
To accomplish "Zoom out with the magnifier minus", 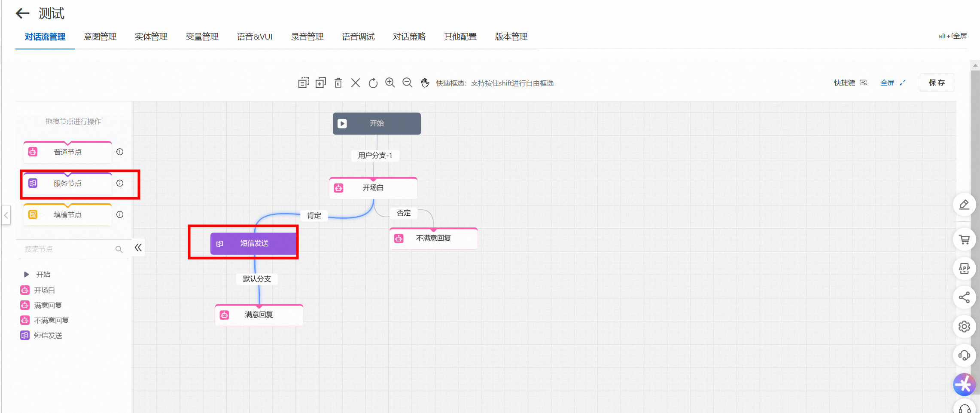I will coord(408,83).
